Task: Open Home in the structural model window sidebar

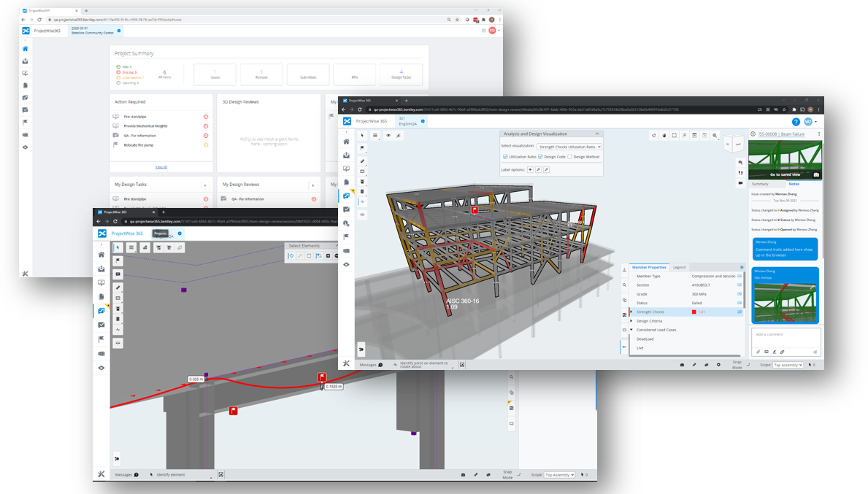Action: tap(347, 142)
